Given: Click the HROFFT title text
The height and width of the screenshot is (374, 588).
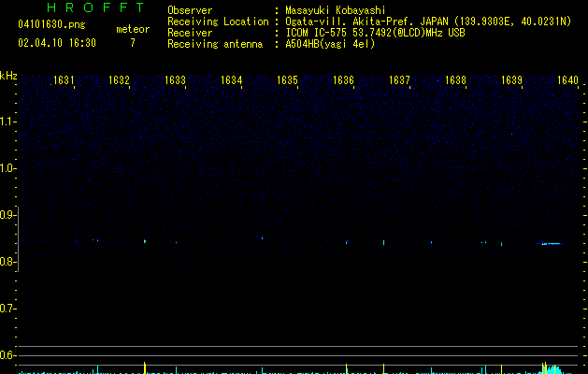Looking at the screenshot, I should coord(96,7).
